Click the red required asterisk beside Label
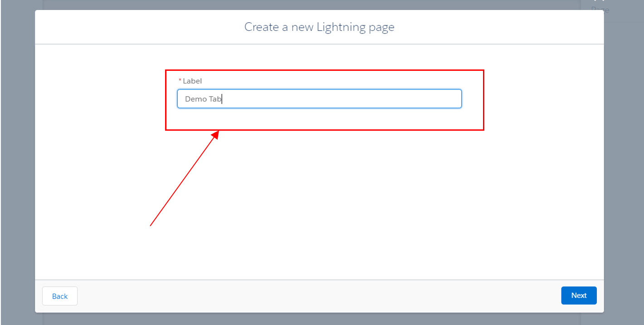The height and width of the screenshot is (325, 644). point(180,81)
